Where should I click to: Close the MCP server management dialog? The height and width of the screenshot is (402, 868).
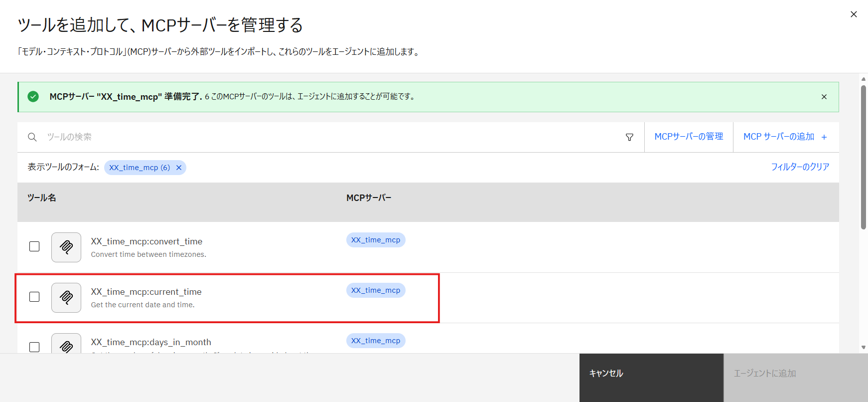(x=854, y=14)
